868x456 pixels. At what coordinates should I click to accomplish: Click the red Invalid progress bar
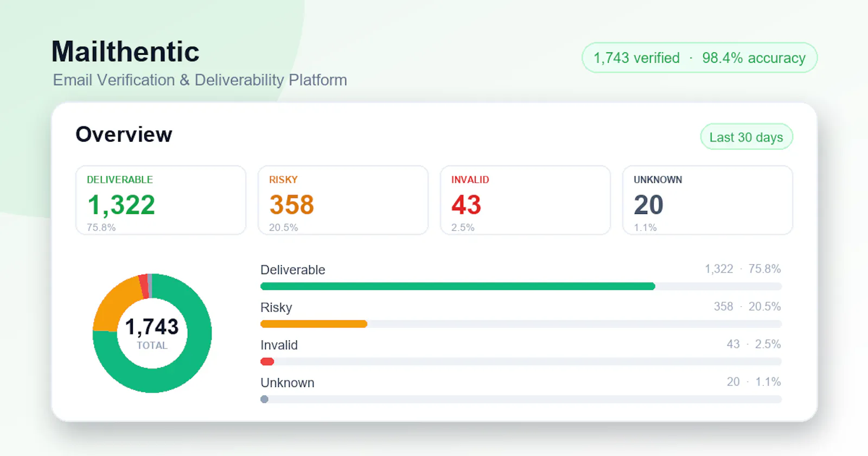click(x=267, y=362)
